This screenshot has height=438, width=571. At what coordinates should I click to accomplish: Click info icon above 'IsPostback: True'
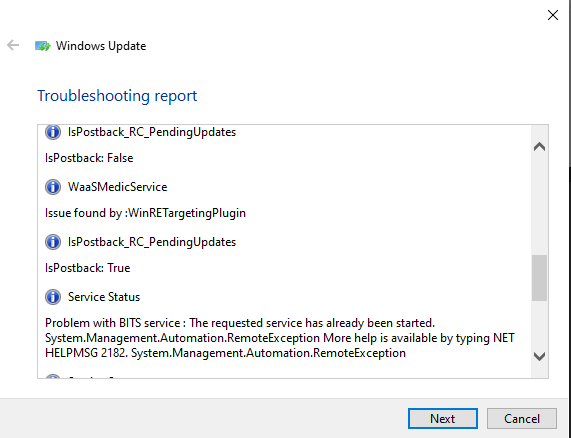53,242
